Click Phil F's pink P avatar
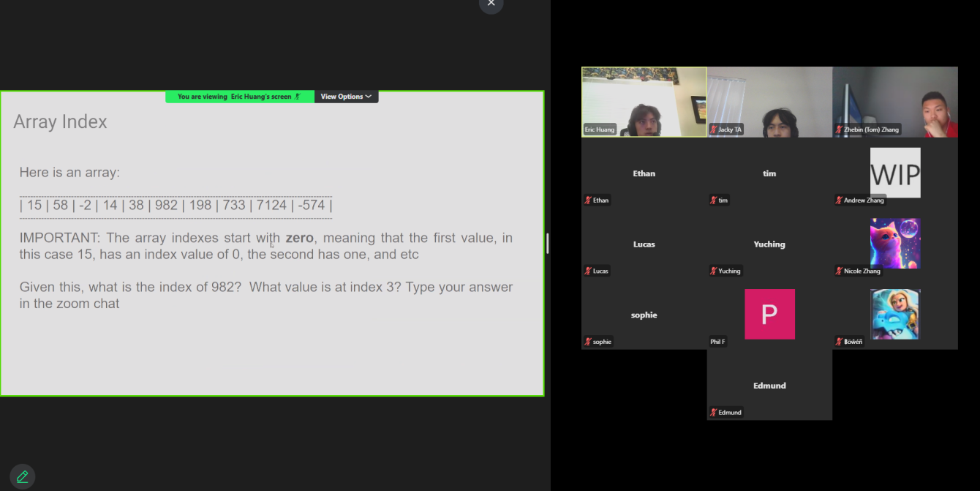This screenshot has width=980, height=491. tap(769, 314)
